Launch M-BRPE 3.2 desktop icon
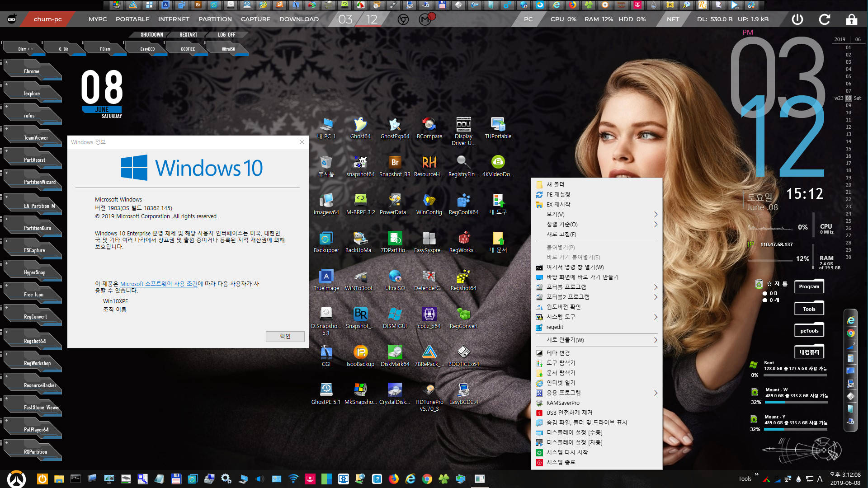 [x=360, y=204]
